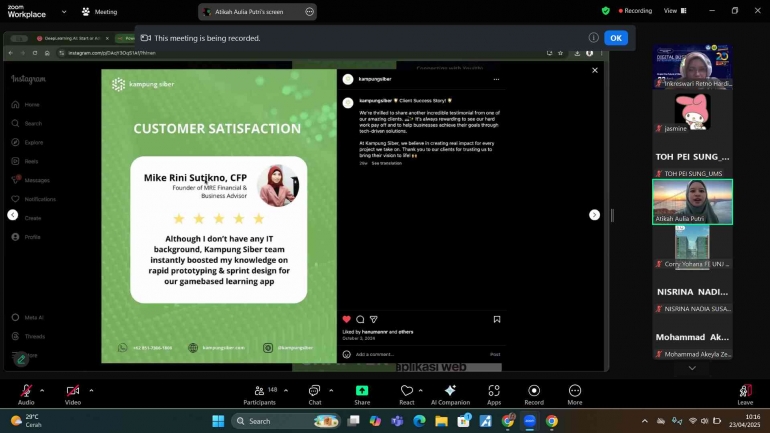Open post options three dots
This screenshot has height=433, width=770.
click(496, 79)
